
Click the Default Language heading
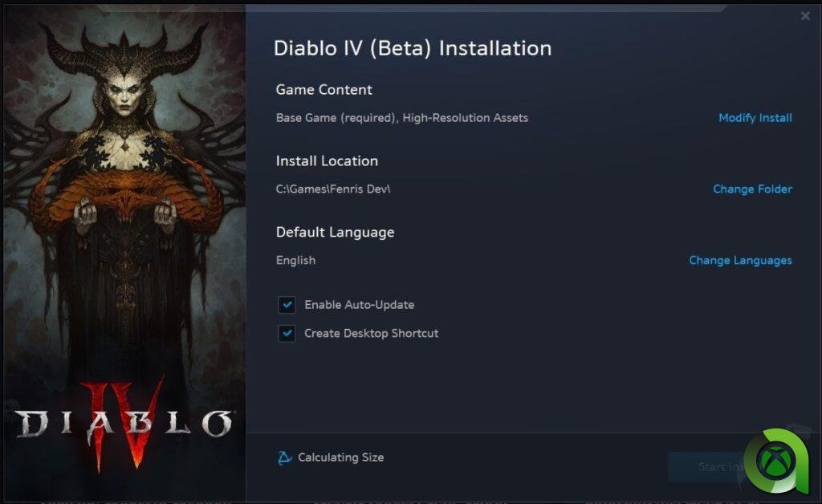[335, 233]
